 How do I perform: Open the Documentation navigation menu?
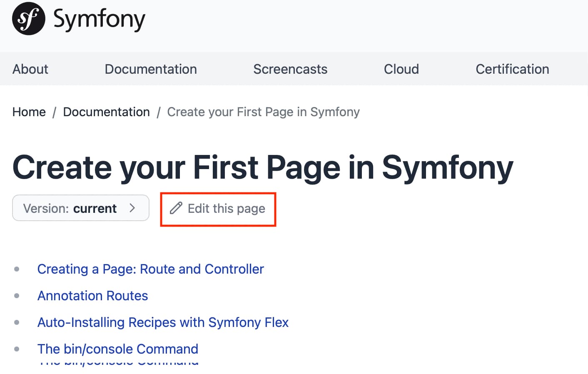pos(151,69)
